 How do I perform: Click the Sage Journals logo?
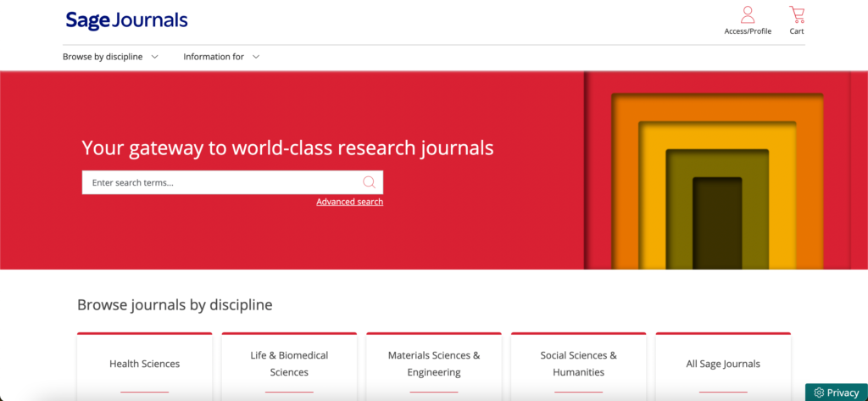click(x=126, y=20)
